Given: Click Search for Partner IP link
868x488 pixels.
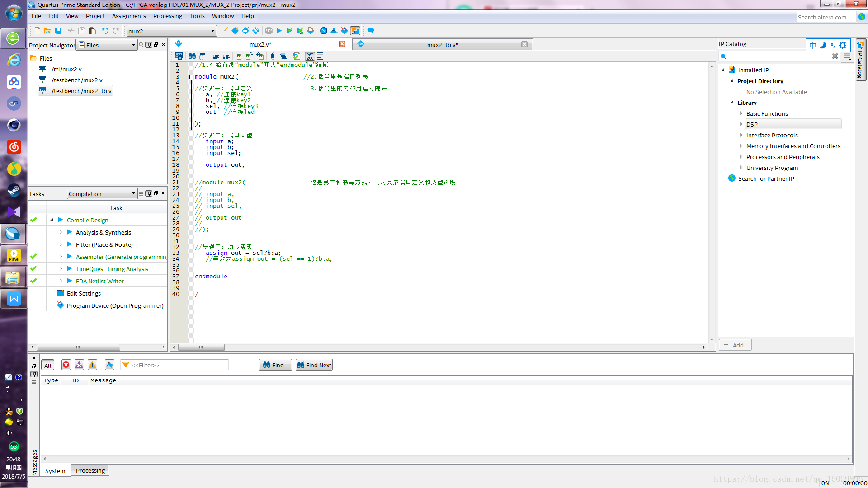Looking at the screenshot, I should point(766,178).
